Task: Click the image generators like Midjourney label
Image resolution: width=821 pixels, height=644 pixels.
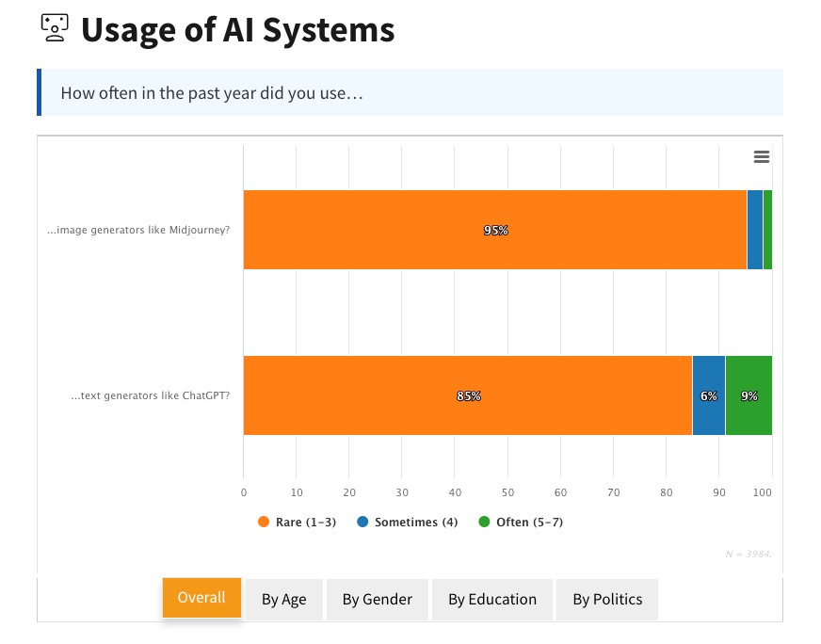Action: [138, 230]
